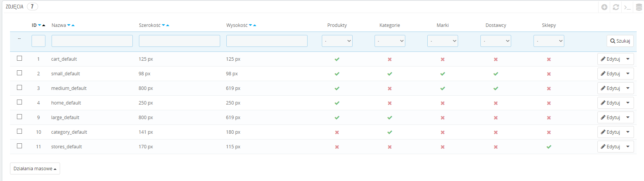Open the SQL query terminal icon

tap(627, 7)
